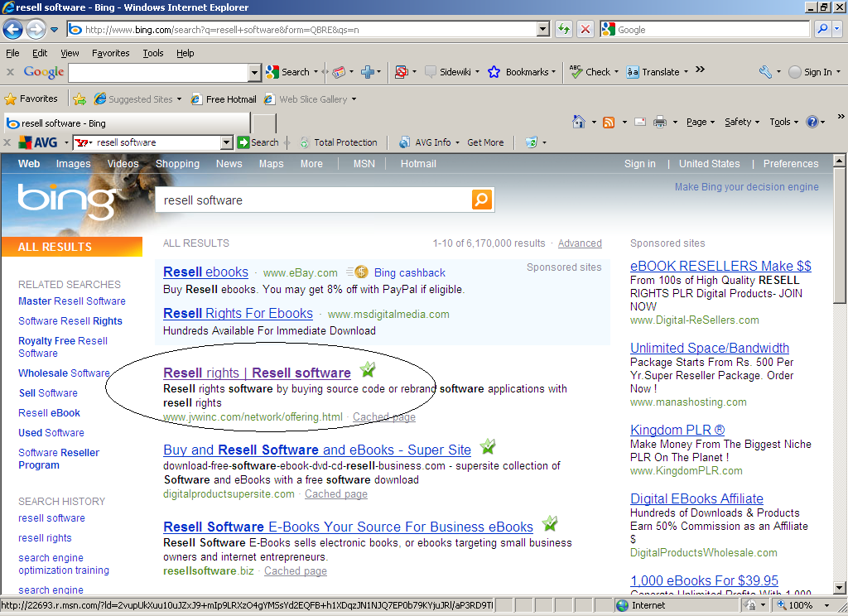Viewport: 848px width, 616px height.
Task: Open the Favorites menu in menu bar
Action: pos(110,53)
